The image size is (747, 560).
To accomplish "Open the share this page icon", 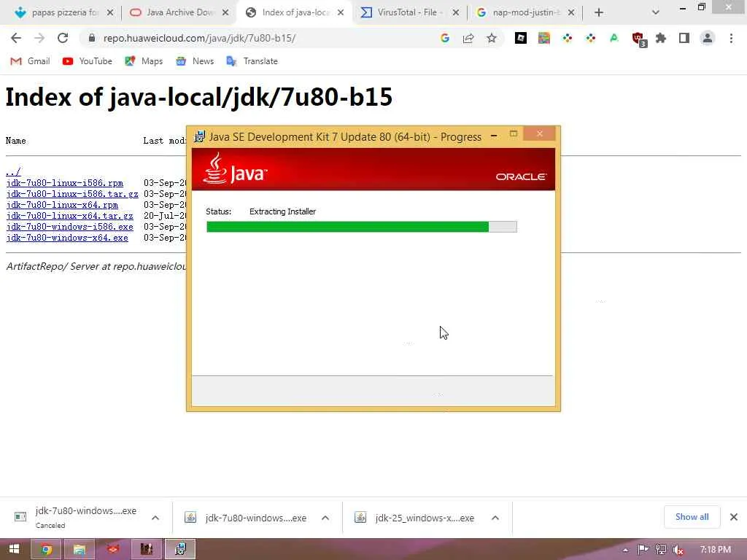I will pos(468,38).
